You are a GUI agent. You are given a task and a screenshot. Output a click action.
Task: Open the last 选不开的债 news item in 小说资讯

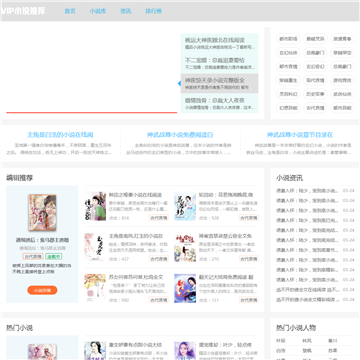[x=308, y=300]
